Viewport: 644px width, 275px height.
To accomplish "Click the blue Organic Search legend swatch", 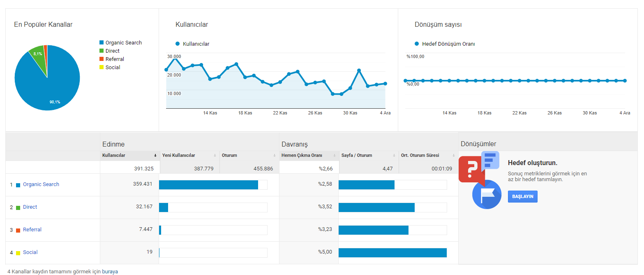I will tap(102, 43).
